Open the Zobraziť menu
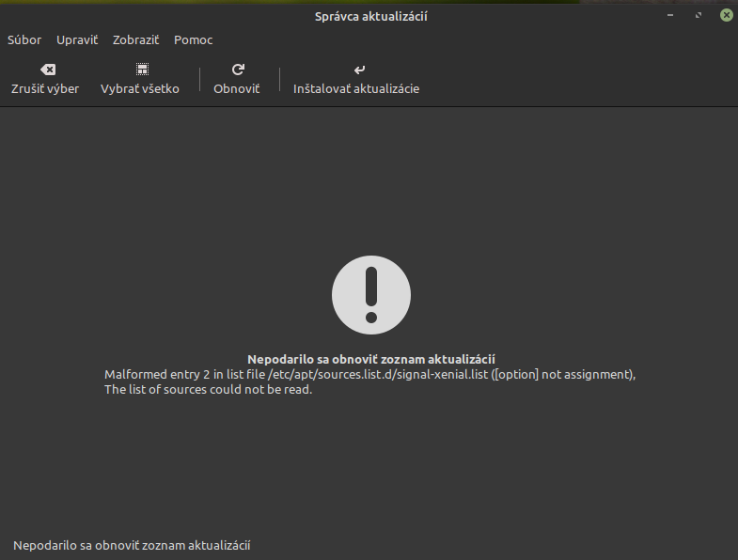 135,40
